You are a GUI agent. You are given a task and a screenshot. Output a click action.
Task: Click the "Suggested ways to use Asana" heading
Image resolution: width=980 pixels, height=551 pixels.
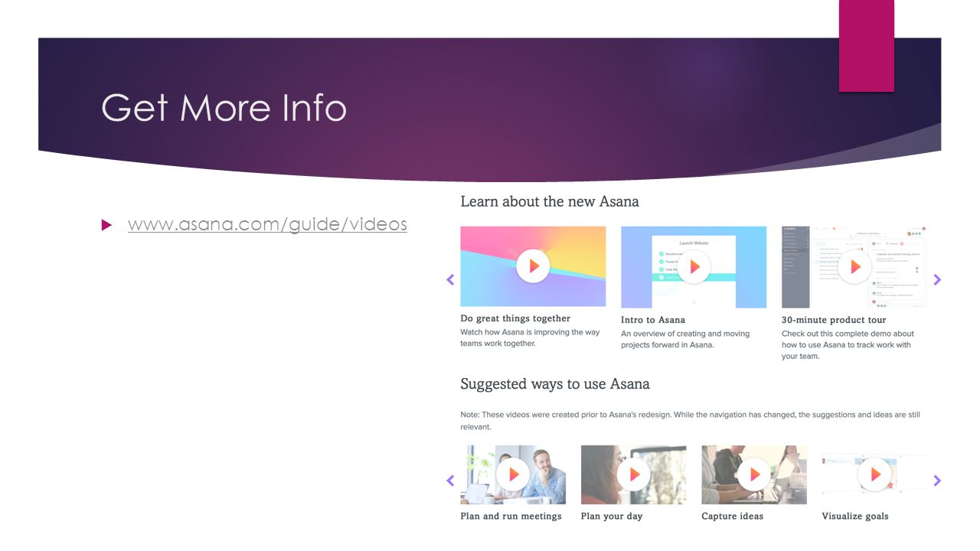pyautogui.click(x=555, y=383)
